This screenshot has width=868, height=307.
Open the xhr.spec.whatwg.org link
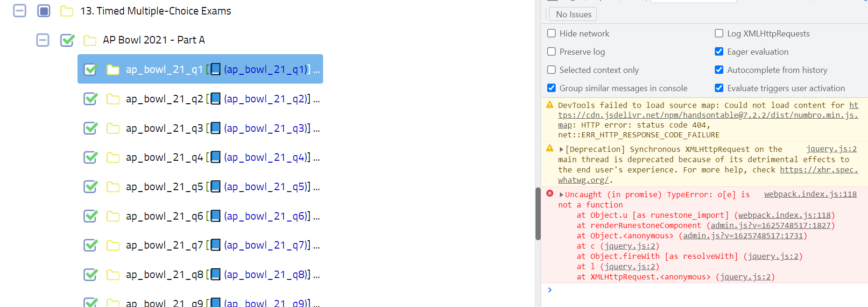[819, 170]
